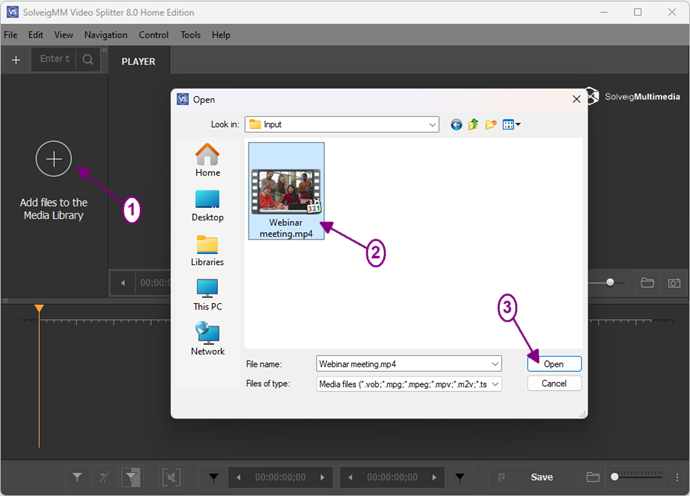690x496 pixels.
Task: Click the large circled plus Add files button
Action: coord(54,159)
